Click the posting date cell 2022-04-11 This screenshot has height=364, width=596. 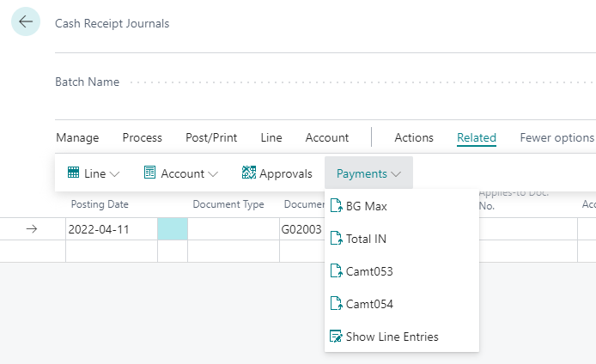[x=112, y=228]
